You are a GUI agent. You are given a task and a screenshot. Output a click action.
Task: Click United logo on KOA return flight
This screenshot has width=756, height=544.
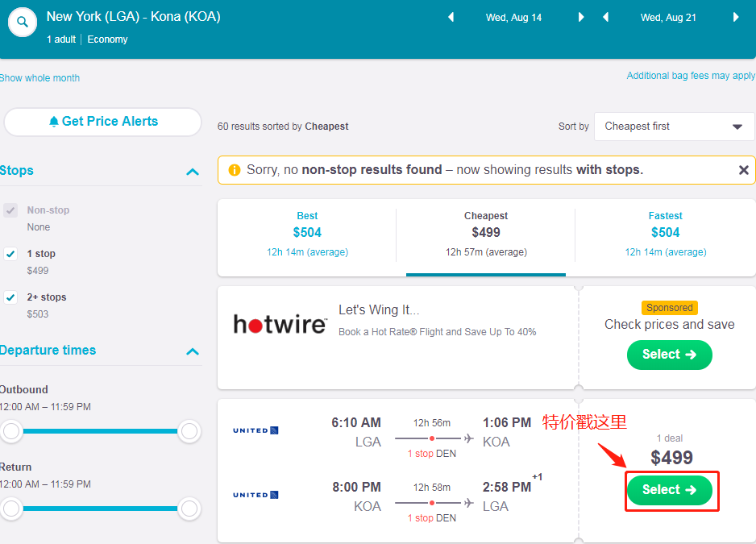[255, 495]
